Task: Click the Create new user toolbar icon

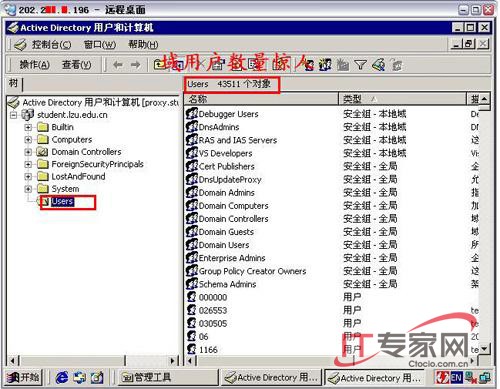Action: click(x=309, y=65)
